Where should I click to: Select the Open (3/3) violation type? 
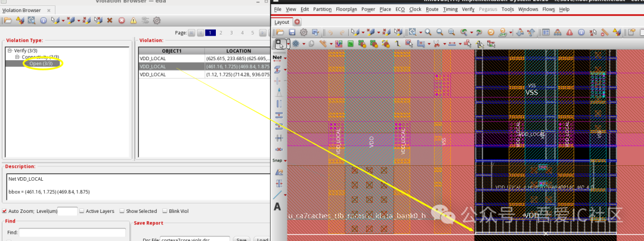(41, 63)
